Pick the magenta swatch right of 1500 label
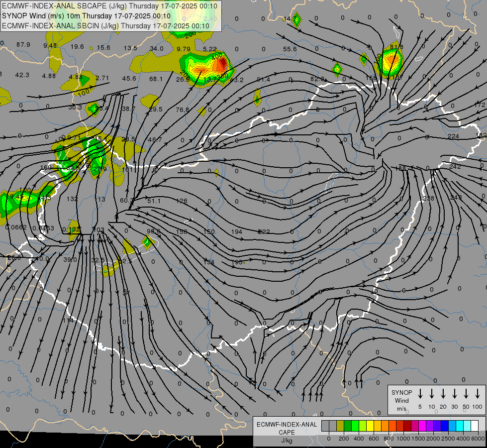This screenshot has width=487, height=448. click(x=422, y=426)
